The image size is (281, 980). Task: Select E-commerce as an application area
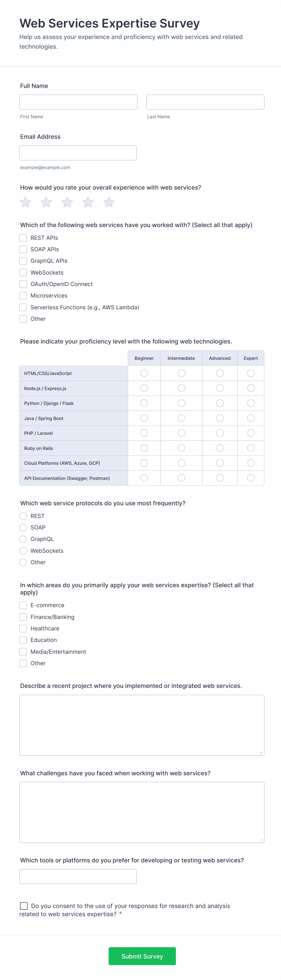point(23,605)
